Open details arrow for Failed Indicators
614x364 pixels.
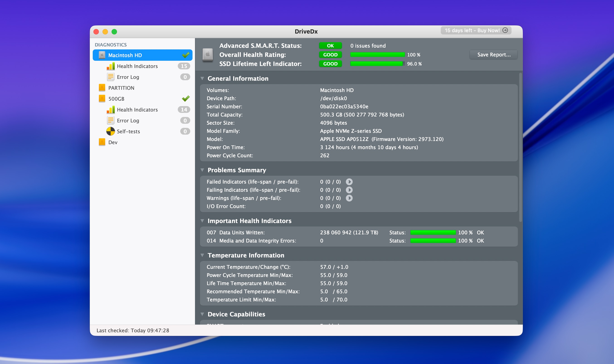pyautogui.click(x=349, y=182)
